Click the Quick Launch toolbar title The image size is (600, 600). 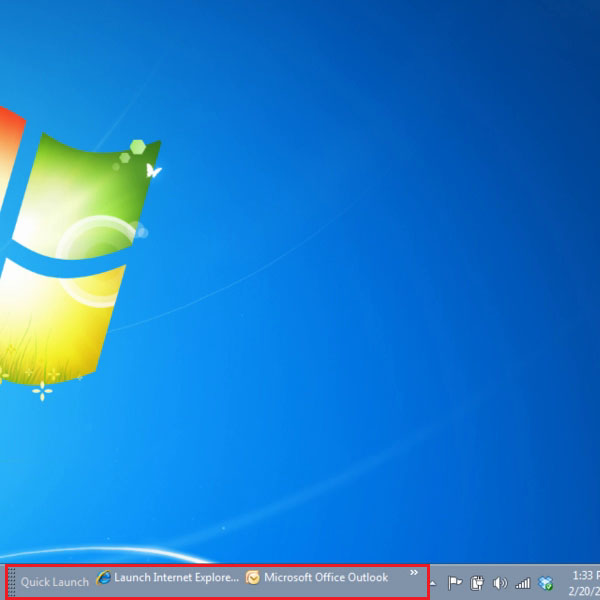55,582
